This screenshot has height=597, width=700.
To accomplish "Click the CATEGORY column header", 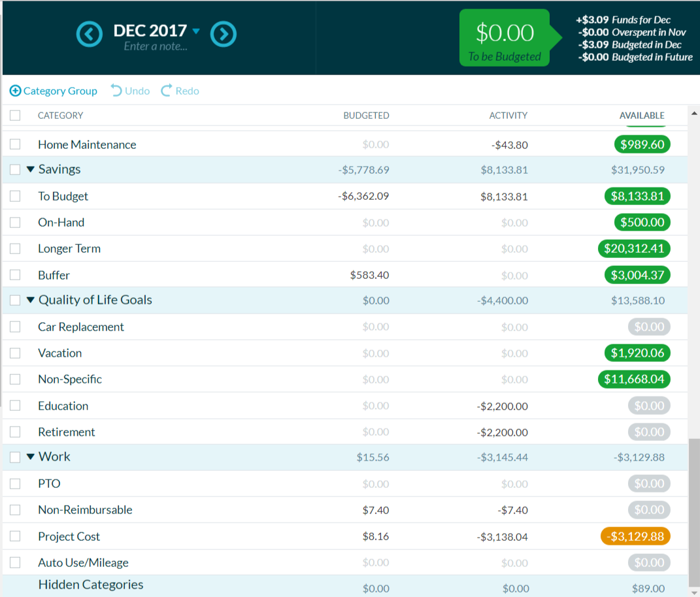I will (60, 116).
